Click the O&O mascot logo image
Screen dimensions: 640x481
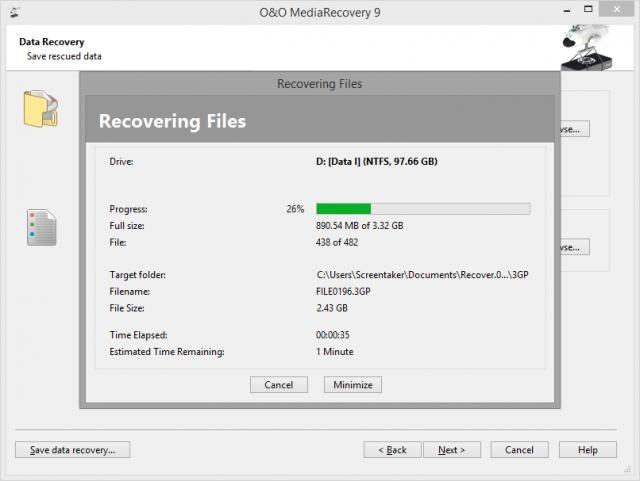coord(586,47)
